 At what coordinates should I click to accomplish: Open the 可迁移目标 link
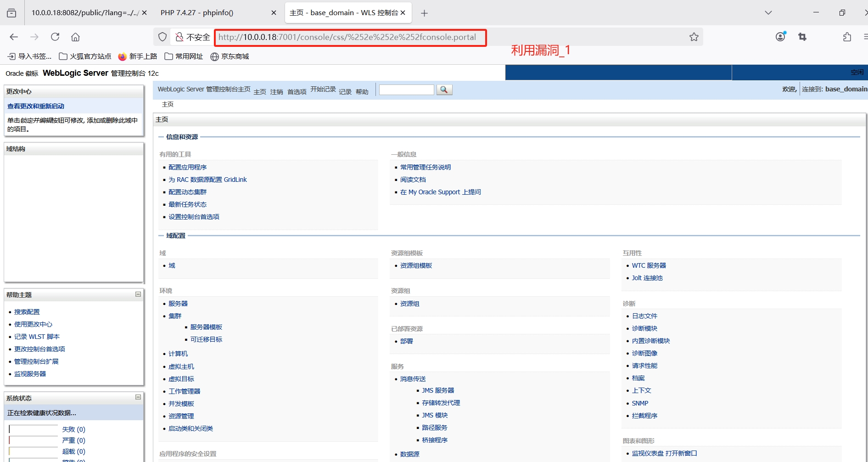206,339
